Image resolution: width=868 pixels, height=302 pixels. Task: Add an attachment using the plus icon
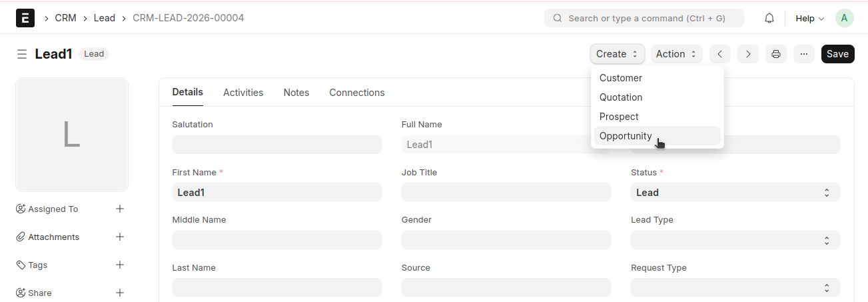[120, 237]
